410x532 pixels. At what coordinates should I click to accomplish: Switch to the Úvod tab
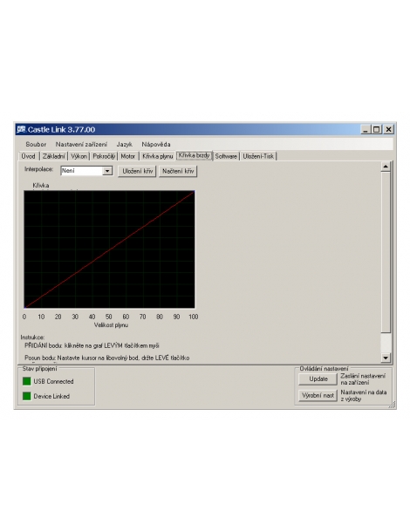point(29,156)
